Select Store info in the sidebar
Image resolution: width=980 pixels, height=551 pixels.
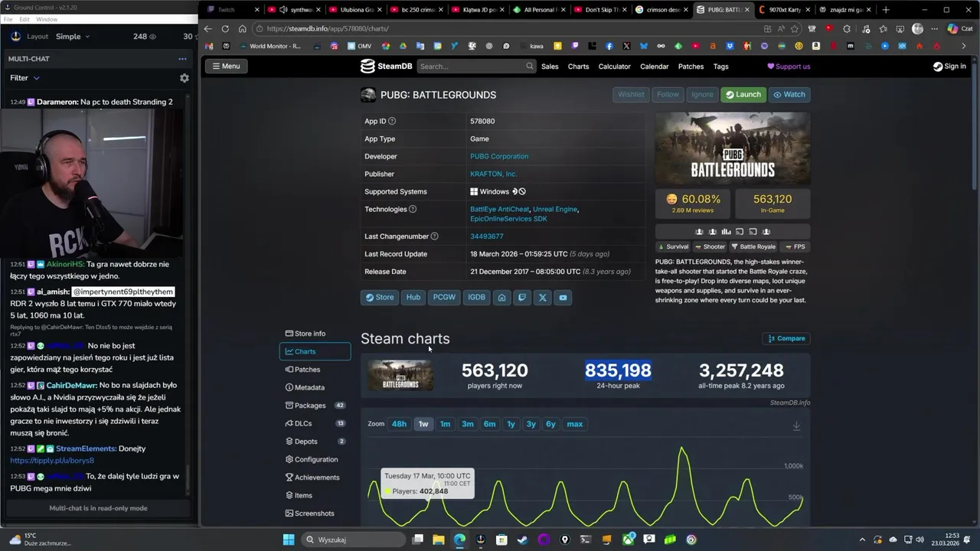(315, 334)
